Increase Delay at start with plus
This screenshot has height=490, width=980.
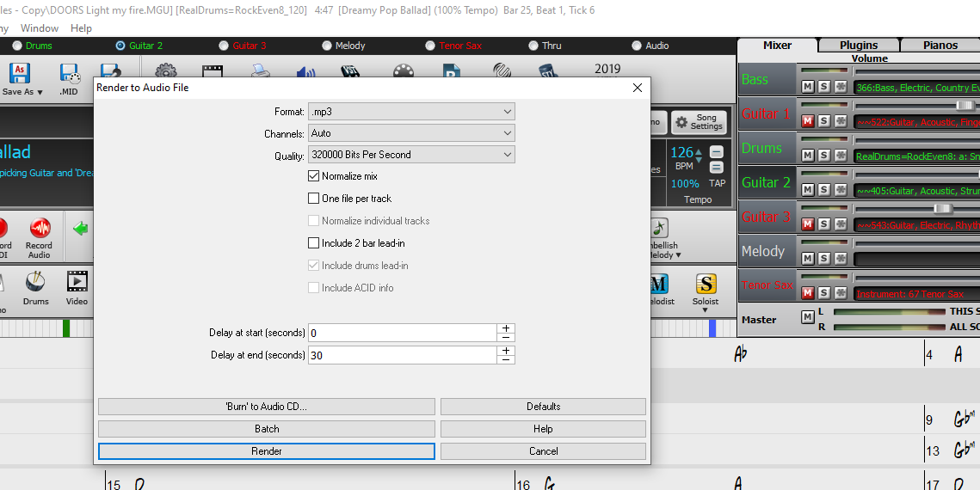(x=506, y=328)
